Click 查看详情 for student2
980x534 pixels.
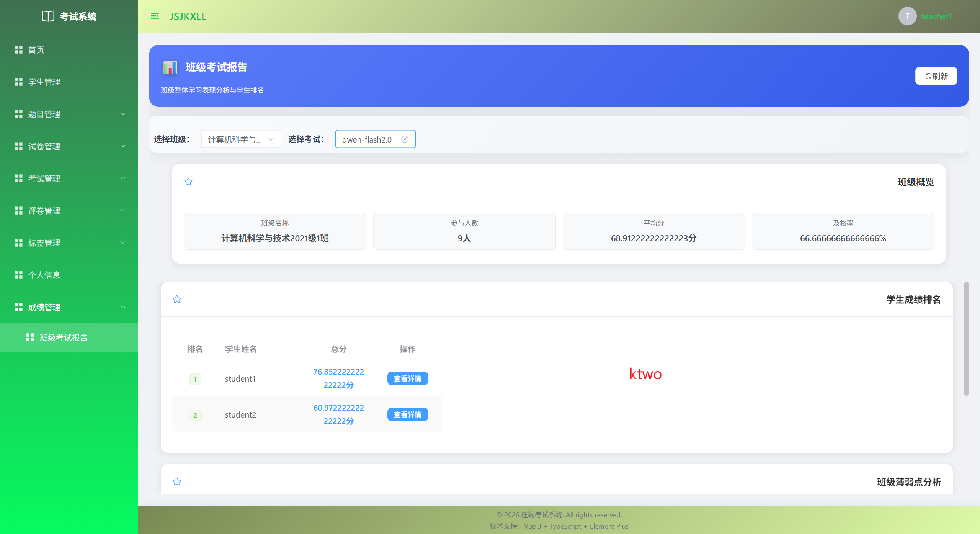click(407, 414)
